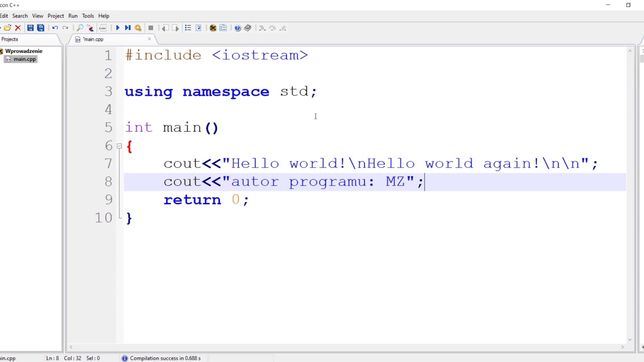Viewport: 644px width, 362px height.
Task: Click the toggle comment line icon
Action: point(103,28)
